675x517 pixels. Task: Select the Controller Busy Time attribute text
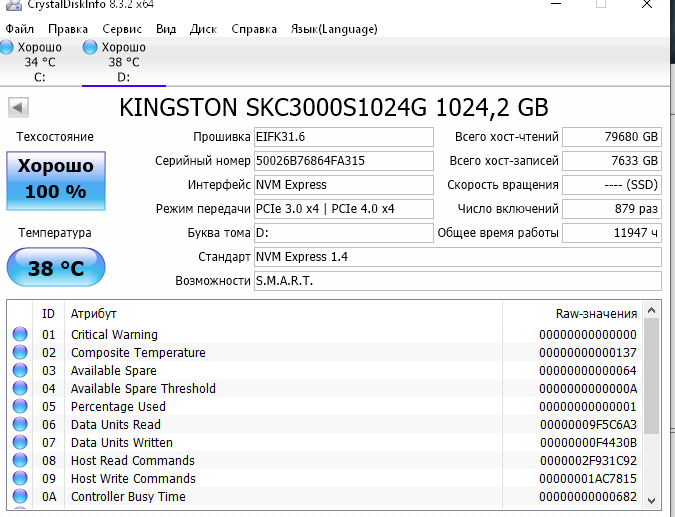pos(128,497)
